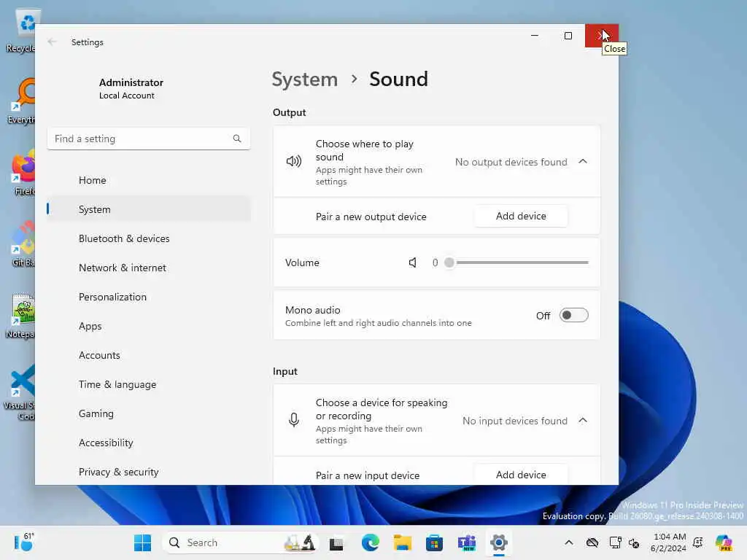Select System in the sidebar
The width and height of the screenshot is (747, 560).
coord(149,209)
